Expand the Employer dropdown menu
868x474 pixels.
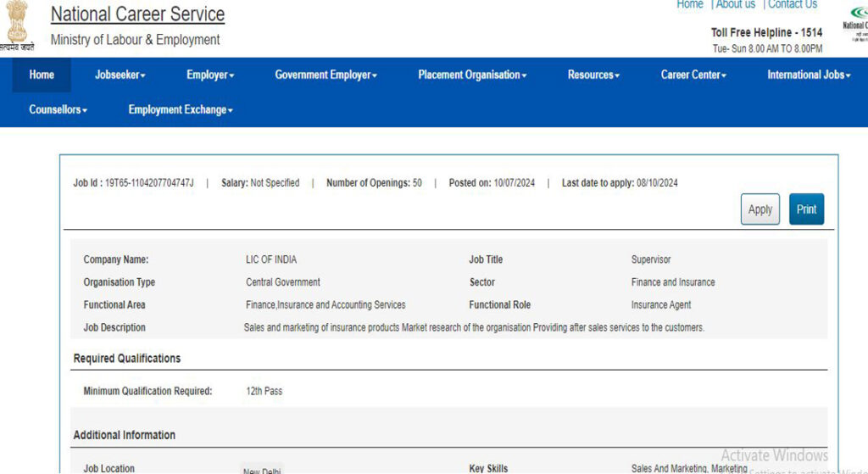(x=210, y=75)
